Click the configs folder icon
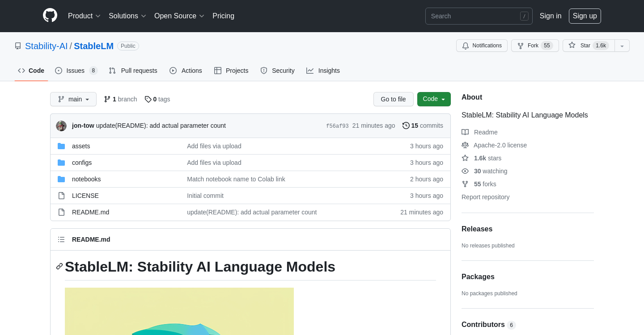The image size is (644, 335). (x=61, y=163)
